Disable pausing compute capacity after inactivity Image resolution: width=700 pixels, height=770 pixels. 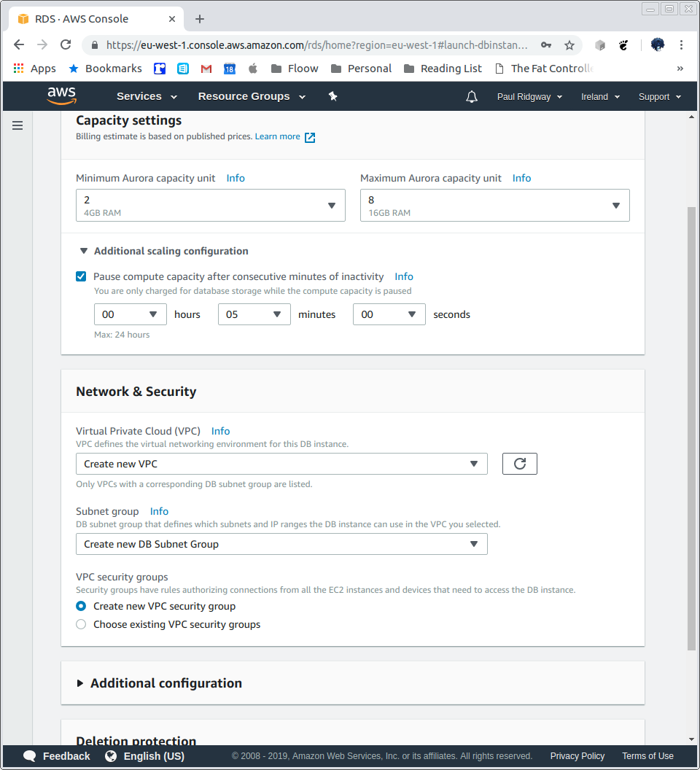pyautogui.click(x=81, y=276)
